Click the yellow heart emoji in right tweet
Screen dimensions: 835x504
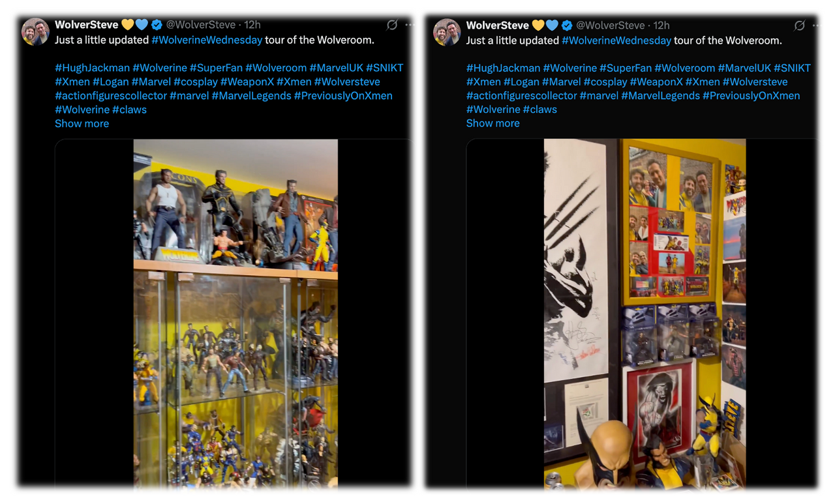pos(538,25)
